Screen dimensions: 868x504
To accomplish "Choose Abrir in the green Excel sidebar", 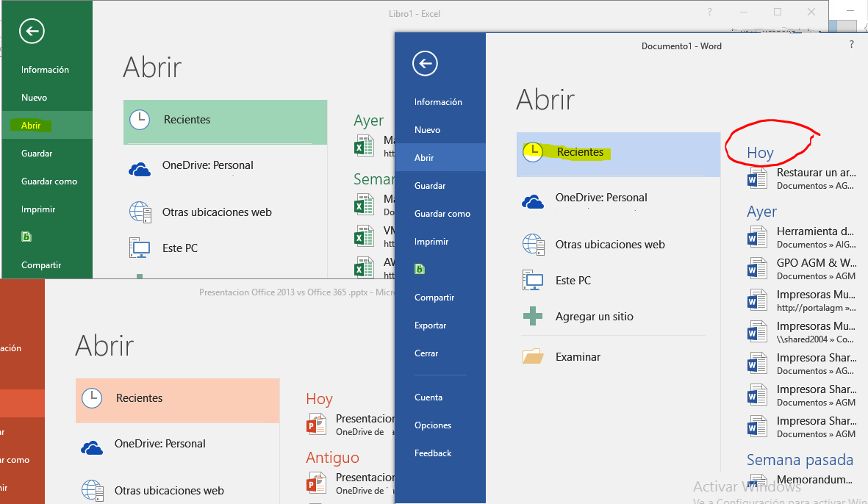I will [x=31, y=126].
